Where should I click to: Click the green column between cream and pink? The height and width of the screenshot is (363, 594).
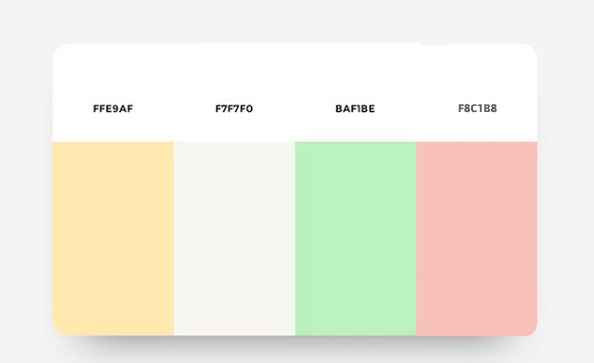[355, 239]
